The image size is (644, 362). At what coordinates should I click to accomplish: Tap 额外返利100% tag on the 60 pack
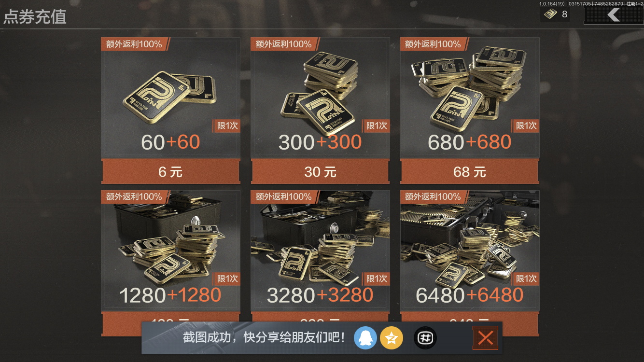click(x=135, y=44)
